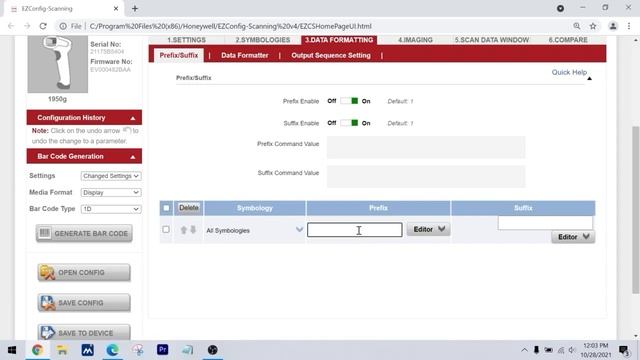Open Chrome from the taskbar
The height and width of the screenshot is (360, 640).
click(x=38, y=350)
